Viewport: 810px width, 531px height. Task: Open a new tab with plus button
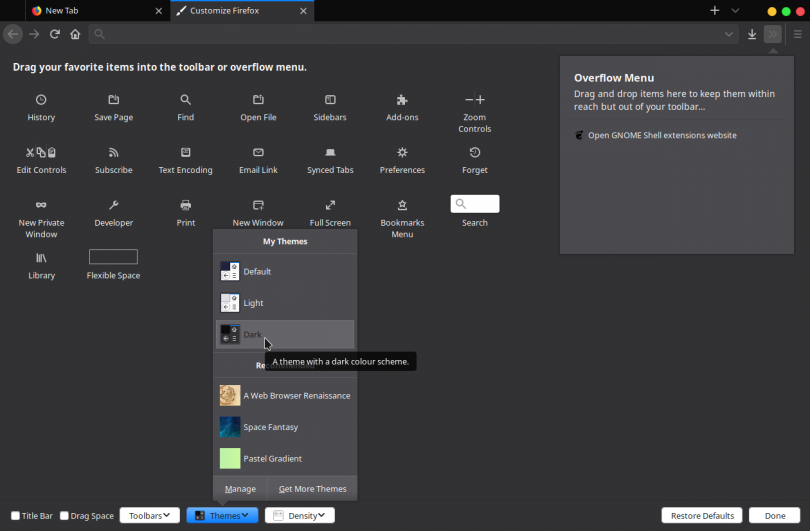(x=714, y=10)
